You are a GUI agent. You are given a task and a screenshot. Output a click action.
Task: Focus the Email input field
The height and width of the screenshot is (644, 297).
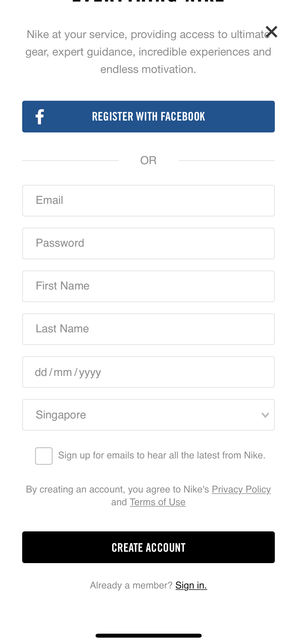(x=148, y=201)
